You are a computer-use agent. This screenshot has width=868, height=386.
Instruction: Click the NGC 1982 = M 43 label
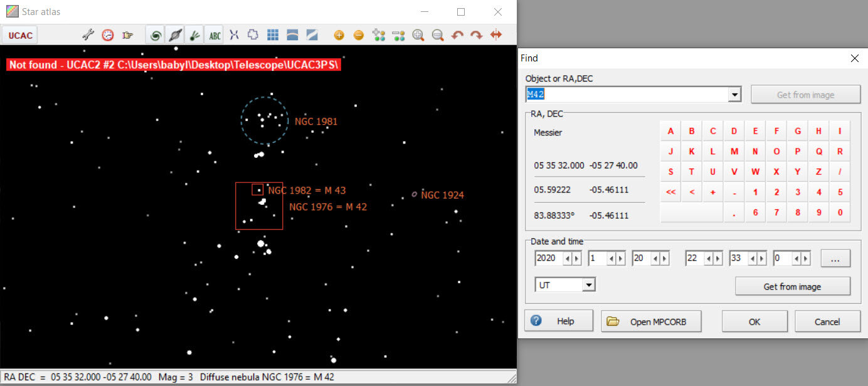(x=307, y=190)
